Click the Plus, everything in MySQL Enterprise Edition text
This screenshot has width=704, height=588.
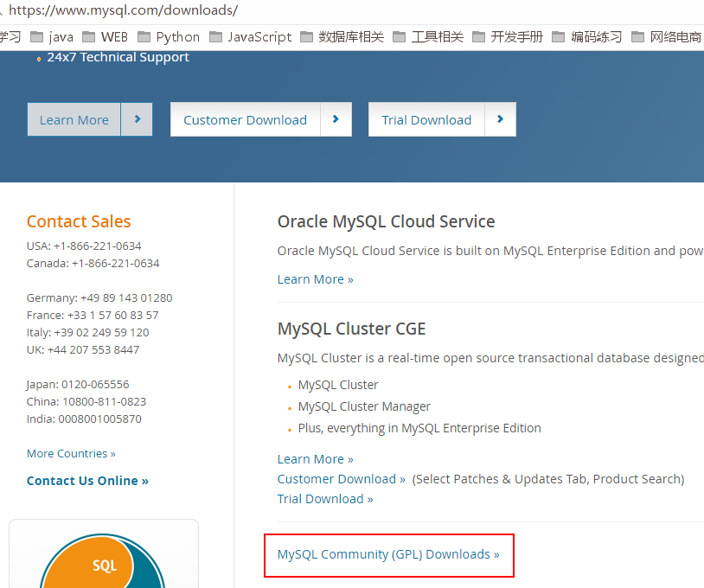(419, 428)
